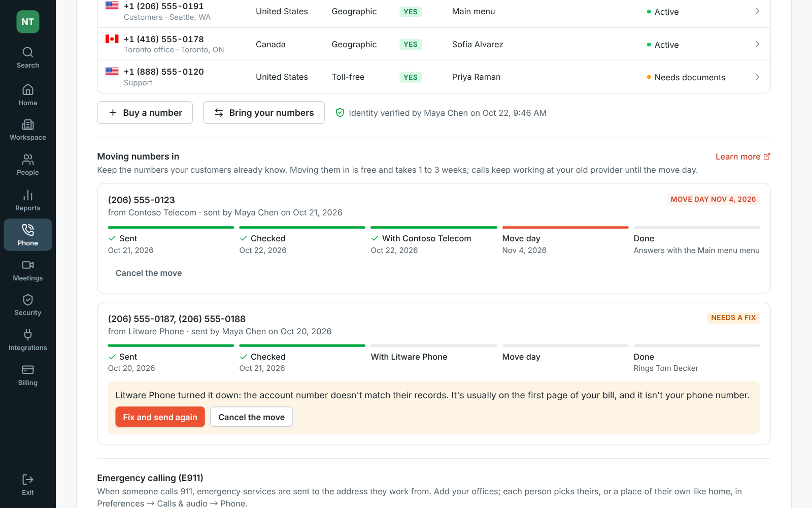Open the Reports section
Screen dimensions: 812x508
tap(28, 201)
